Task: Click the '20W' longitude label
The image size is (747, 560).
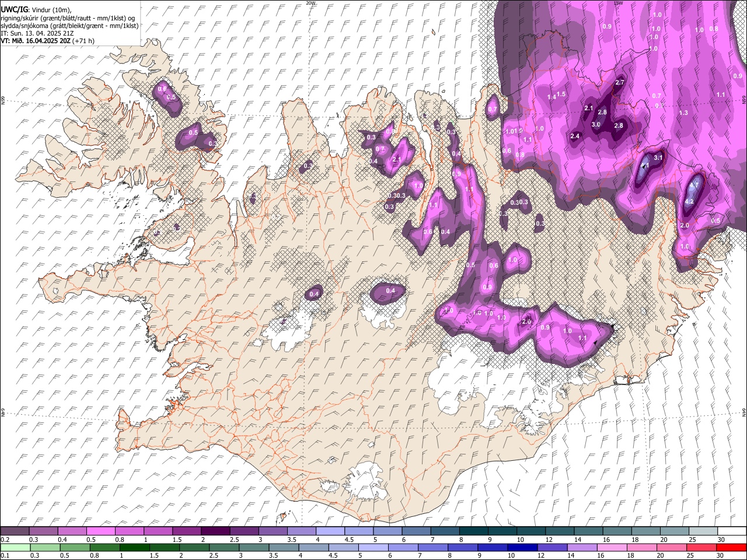Action: pos(310,3)
